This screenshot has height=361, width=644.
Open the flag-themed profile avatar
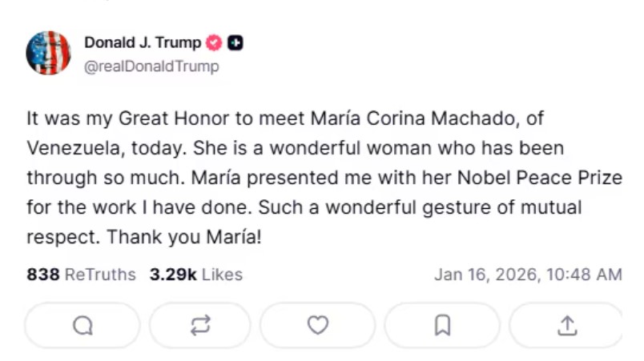48,54
